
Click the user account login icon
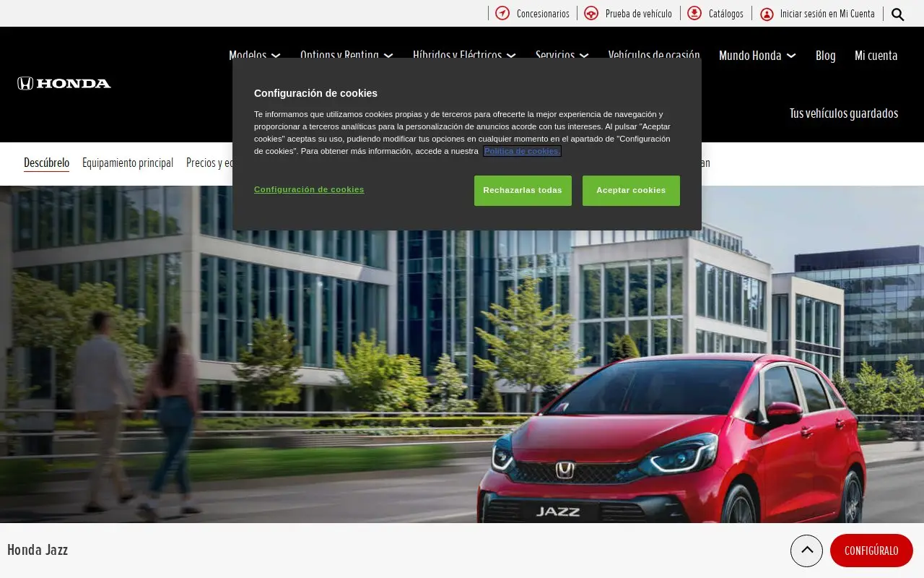(767, 14)
